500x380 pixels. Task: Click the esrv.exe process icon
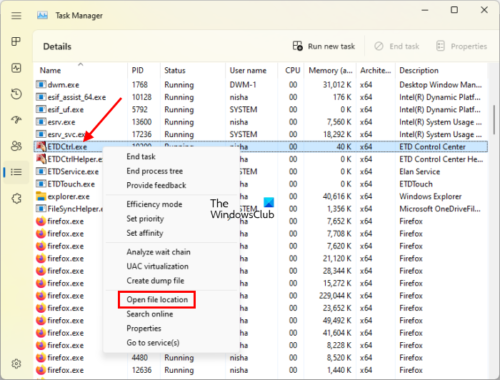(x=41, y=122)
